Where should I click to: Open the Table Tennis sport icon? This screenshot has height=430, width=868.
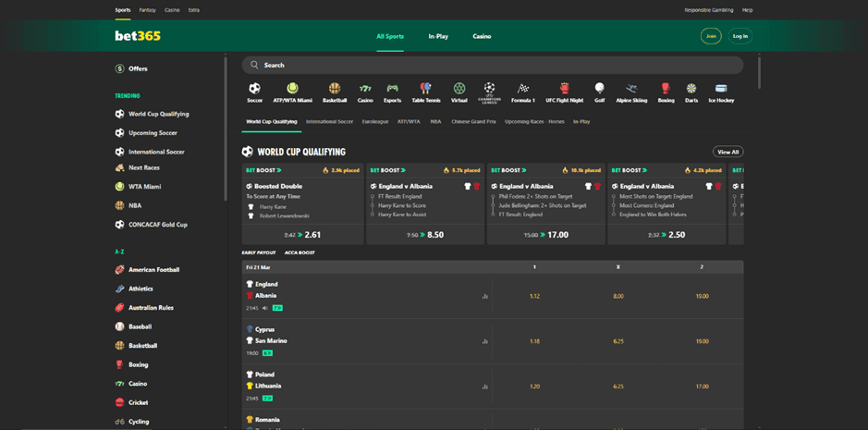[x=425, y=90]
